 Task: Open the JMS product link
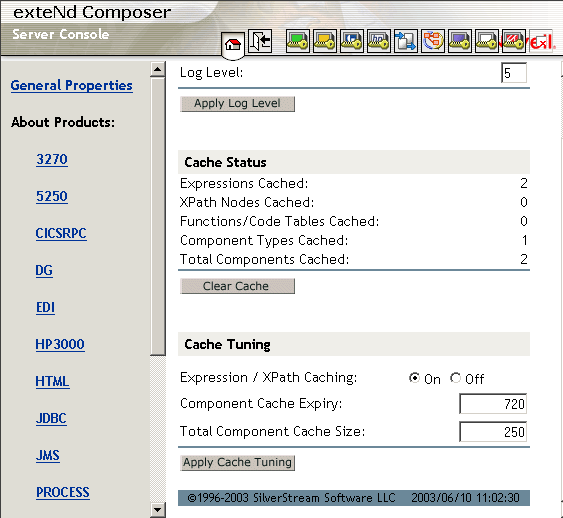tap(48, 455)
